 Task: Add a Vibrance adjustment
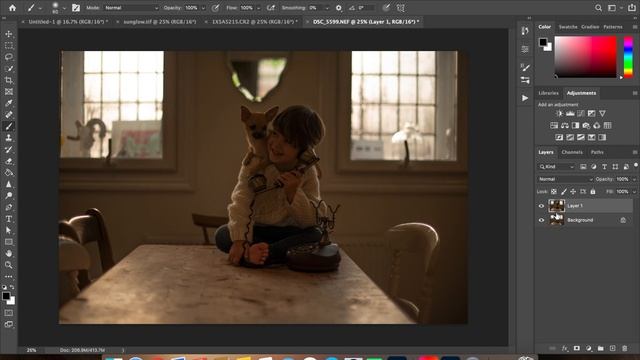602,113
